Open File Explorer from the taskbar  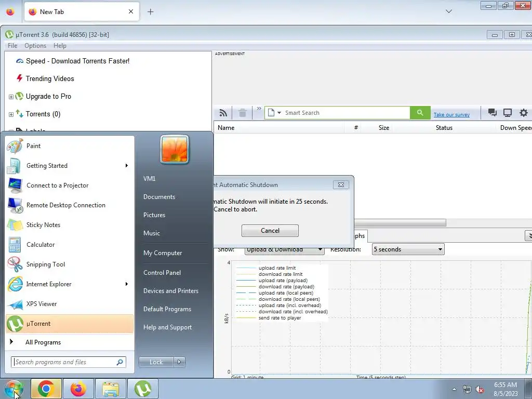click(x=111, y=389)
